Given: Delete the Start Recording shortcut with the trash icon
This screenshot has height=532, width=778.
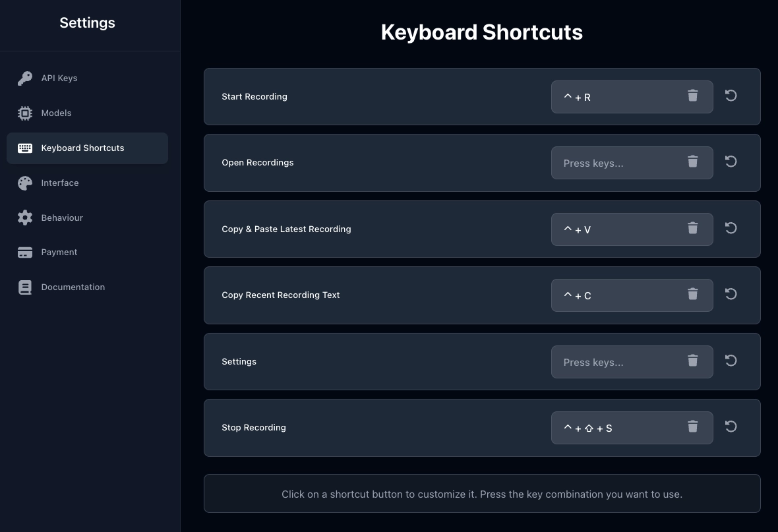Looking at the screenshot, I should click(692, 96).
